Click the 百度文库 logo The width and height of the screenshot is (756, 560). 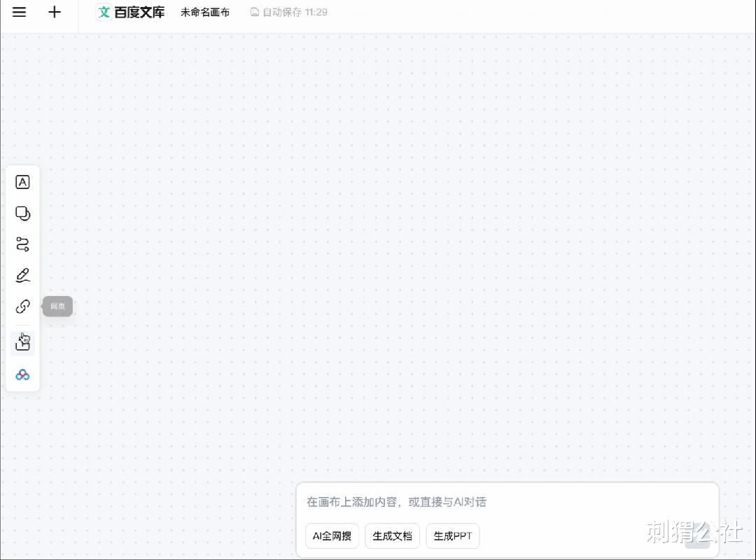(x=131, y=12)
